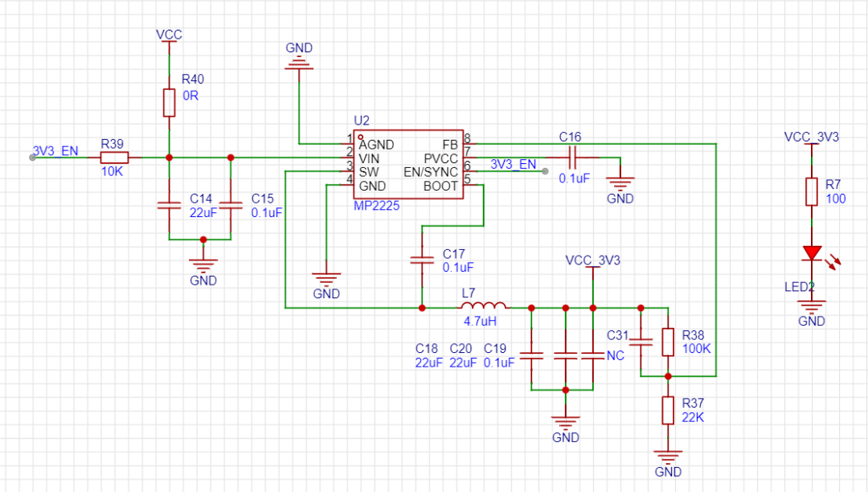Select the R40 0R resistor symbol
The height and width of the screenshot is (492, 868).
(169, 102)
